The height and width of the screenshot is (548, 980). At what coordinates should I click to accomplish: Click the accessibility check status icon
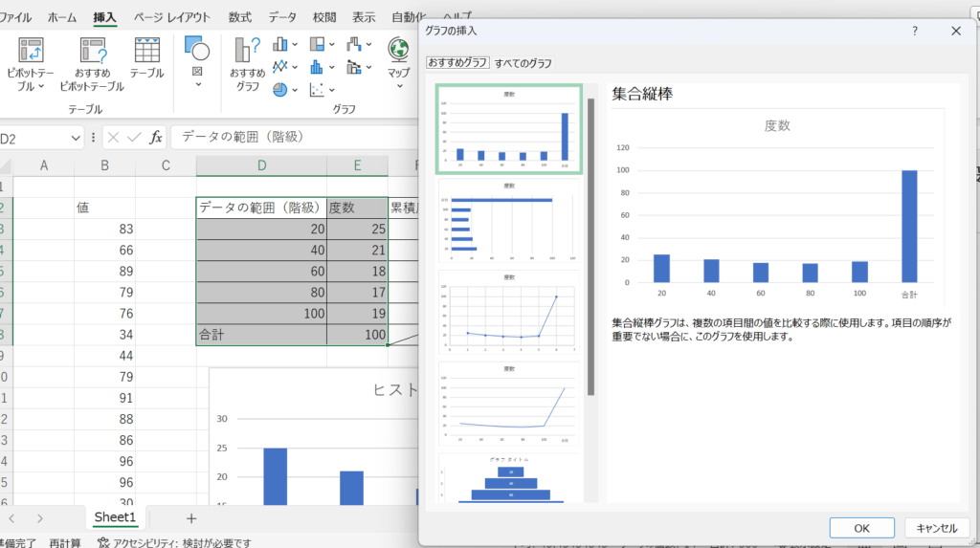pyautogui.click(x=103, y=542)
